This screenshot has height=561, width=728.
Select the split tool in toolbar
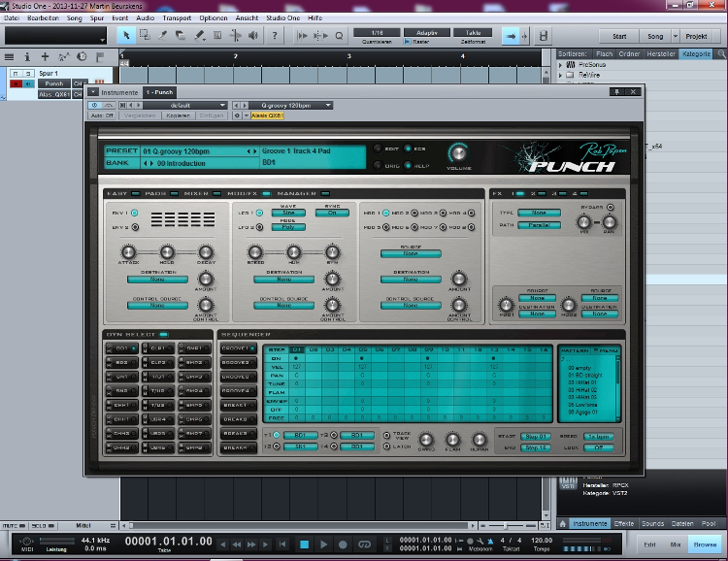[x=162, y=35]
